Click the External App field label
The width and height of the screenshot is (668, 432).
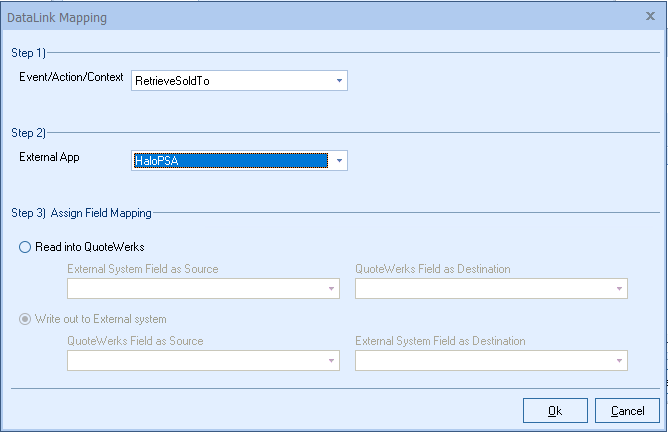point(50,156)
